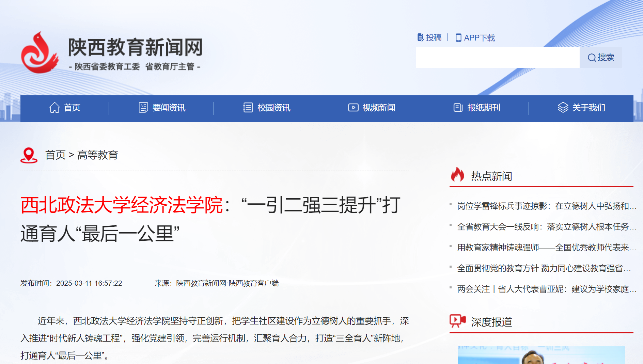Click the newspaper icon beside 报纸期刊
The height and width of the screenshot is (364, 643).
(458, 108)
